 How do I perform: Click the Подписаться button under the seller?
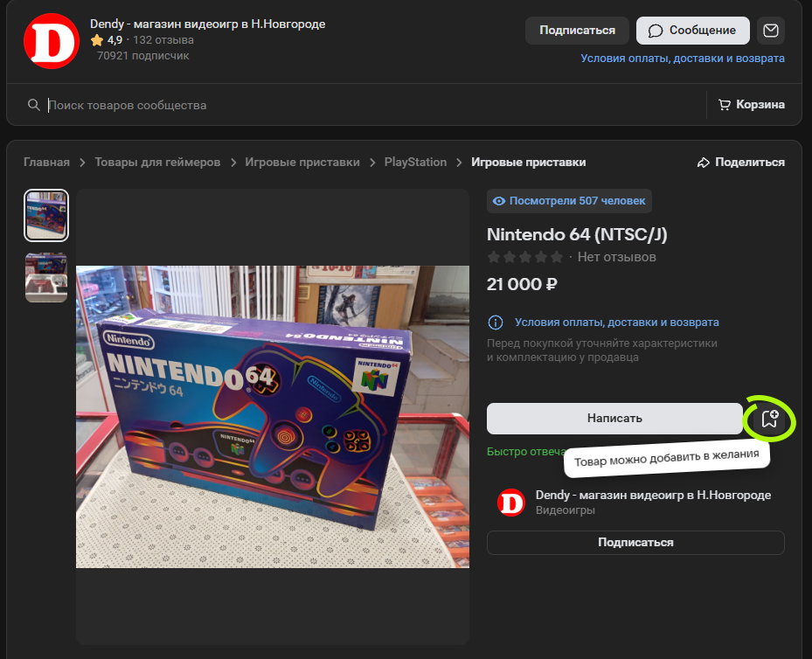(x=635, y=543)
